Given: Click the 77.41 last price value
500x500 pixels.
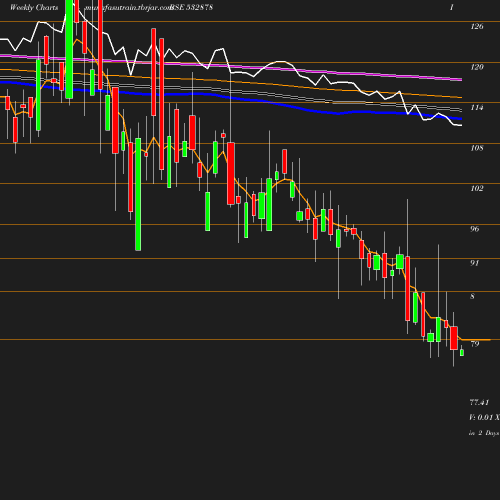Looking at the screenshot, I should 479,403.
